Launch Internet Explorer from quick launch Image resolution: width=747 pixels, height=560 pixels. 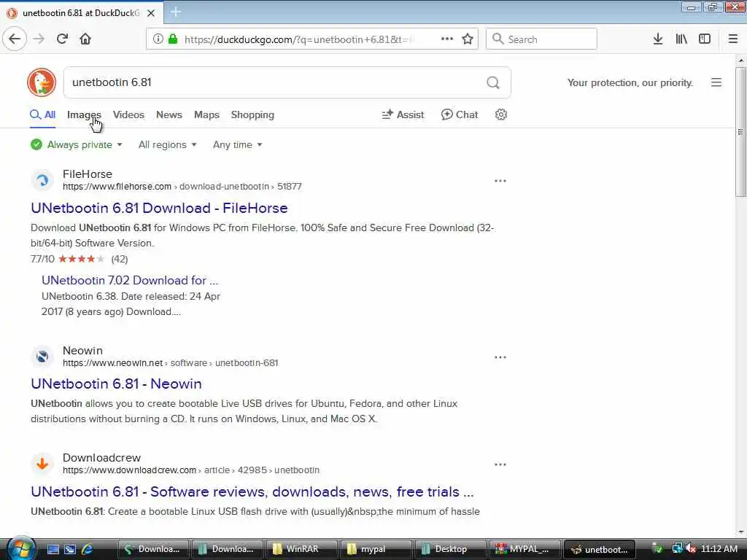pos(88,549)
